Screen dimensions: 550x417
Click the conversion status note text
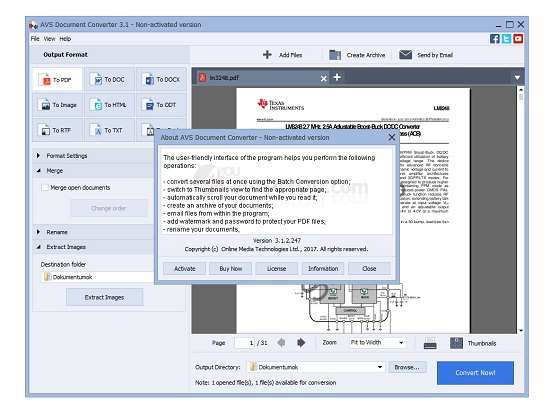(x=266, y=383)
